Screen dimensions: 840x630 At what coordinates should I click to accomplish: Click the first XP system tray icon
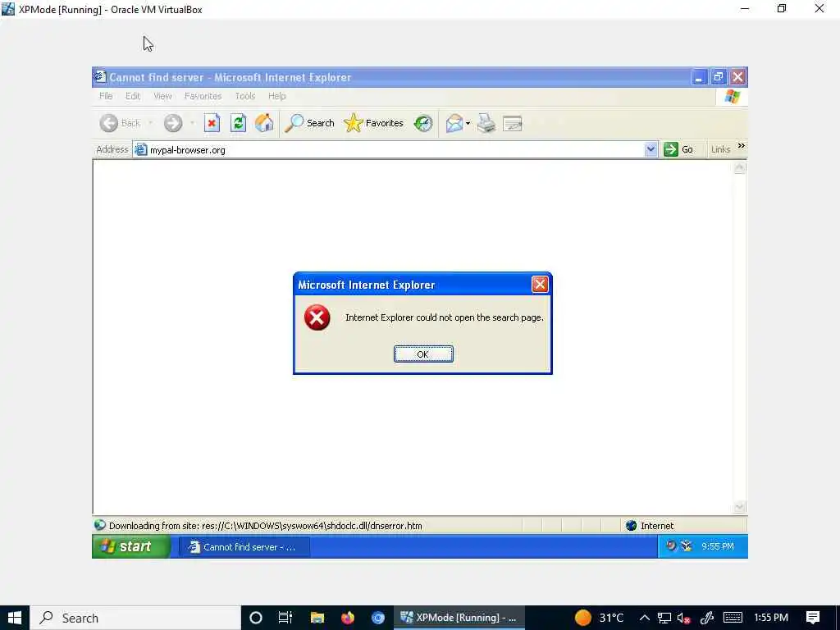(x=671, y=546)
